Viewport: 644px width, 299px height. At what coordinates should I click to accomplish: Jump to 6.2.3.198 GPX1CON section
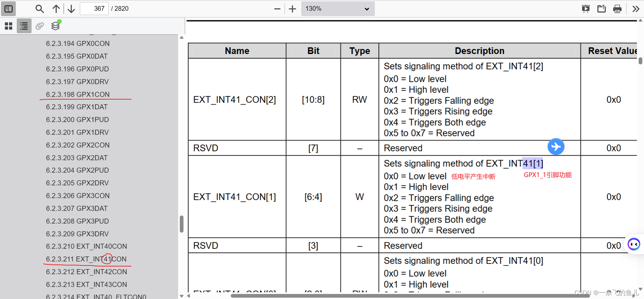78,95
